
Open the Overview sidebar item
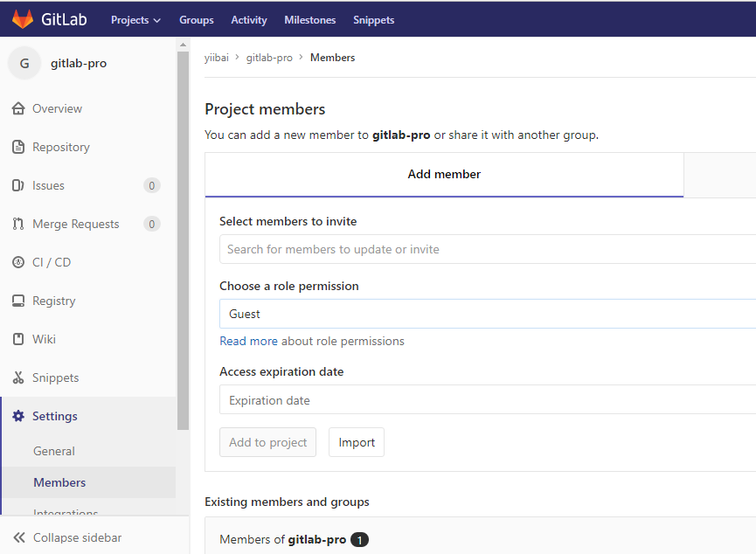[x=57, y=108]
